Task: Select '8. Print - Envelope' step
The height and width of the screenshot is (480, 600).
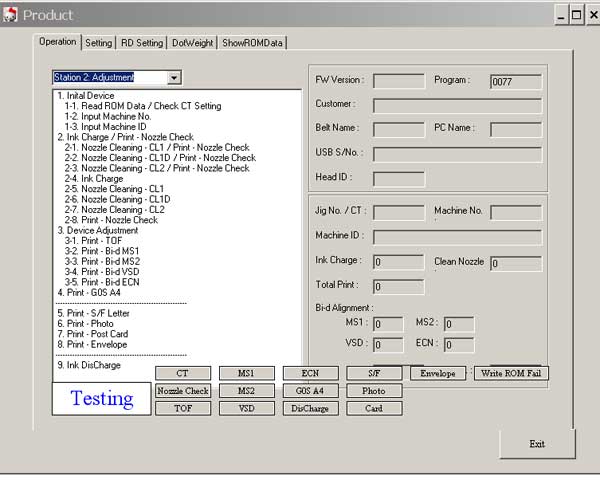Action: coord(92,344)
